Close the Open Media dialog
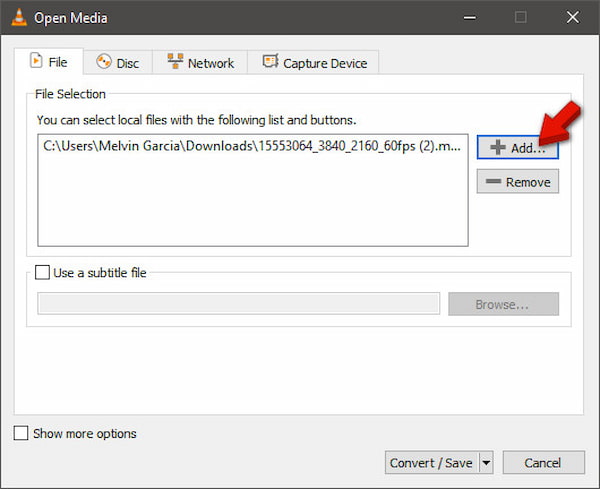Viewport: 600px width, 489px height. click(x=573, y=17)
